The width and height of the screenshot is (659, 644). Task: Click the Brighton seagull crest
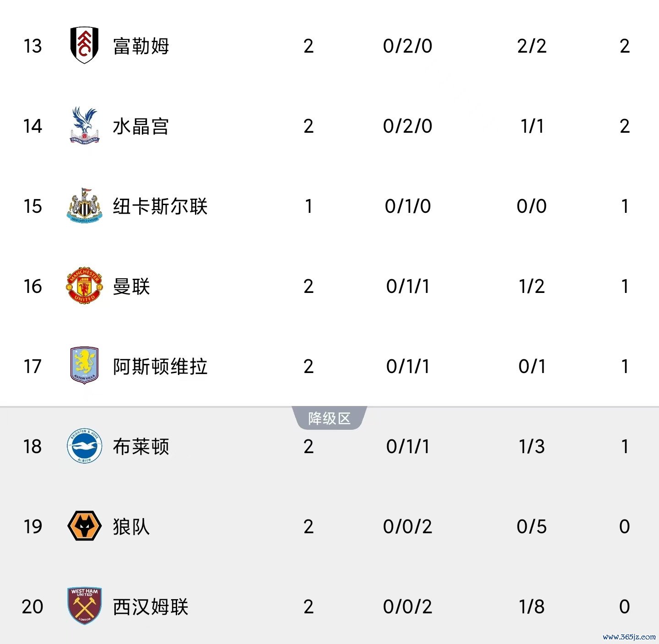point(84,446)
